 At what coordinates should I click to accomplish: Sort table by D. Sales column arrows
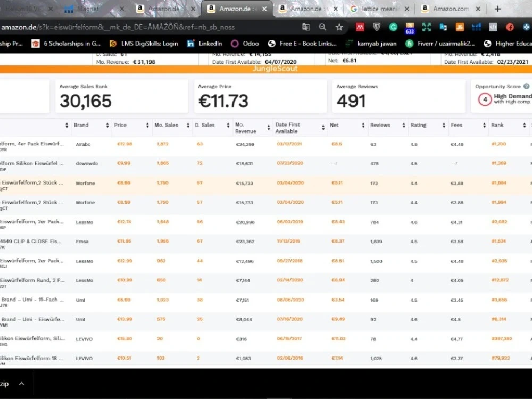tap(228, 126)
